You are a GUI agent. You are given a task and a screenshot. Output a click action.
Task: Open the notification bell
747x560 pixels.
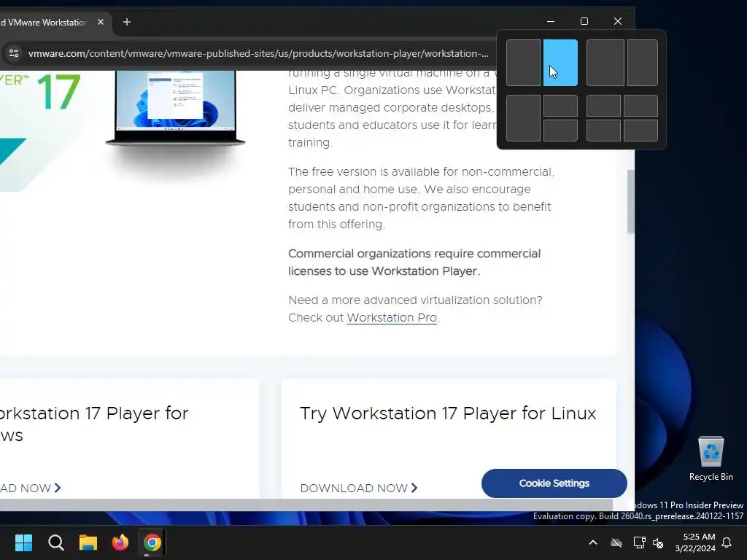pyautogui.click(x=727, y=542)
